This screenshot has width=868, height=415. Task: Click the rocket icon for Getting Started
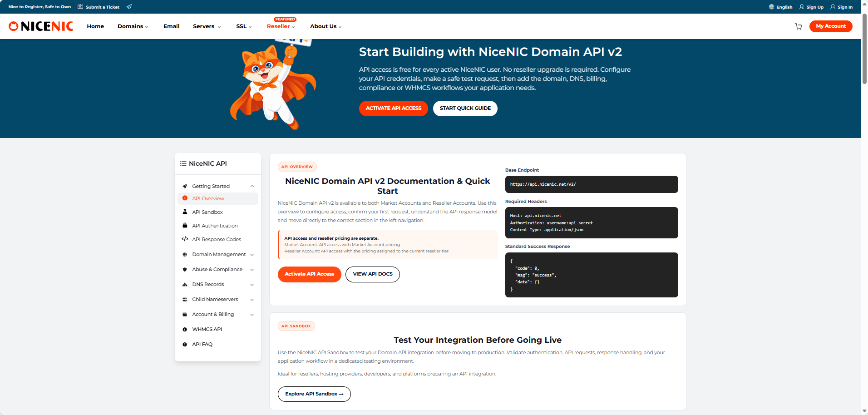point(185,186)
